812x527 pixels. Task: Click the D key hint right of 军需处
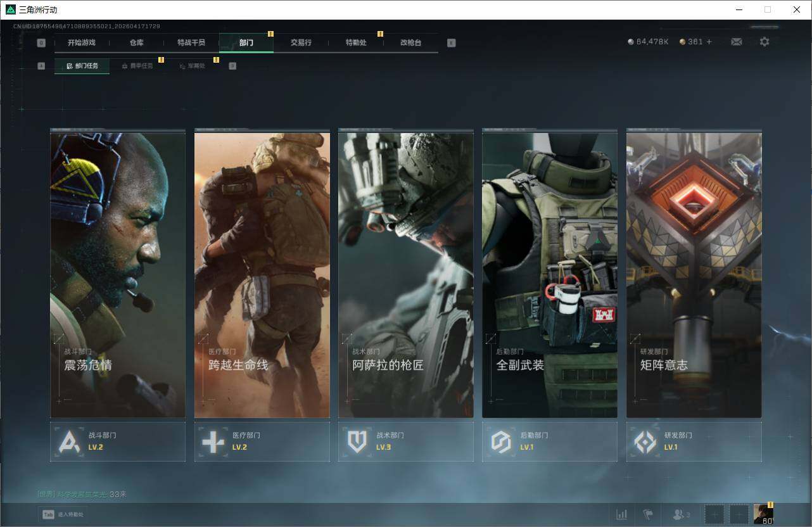click(x=232, y=66)
